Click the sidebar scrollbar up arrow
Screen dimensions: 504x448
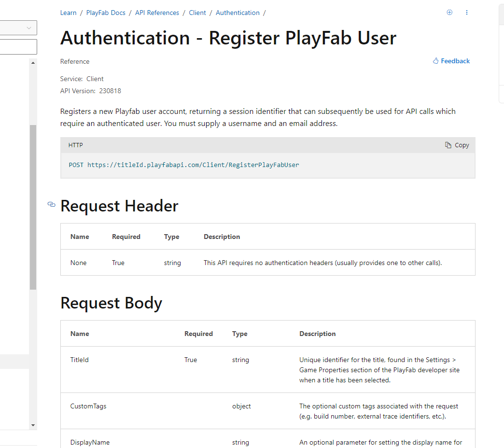(33, 63)
